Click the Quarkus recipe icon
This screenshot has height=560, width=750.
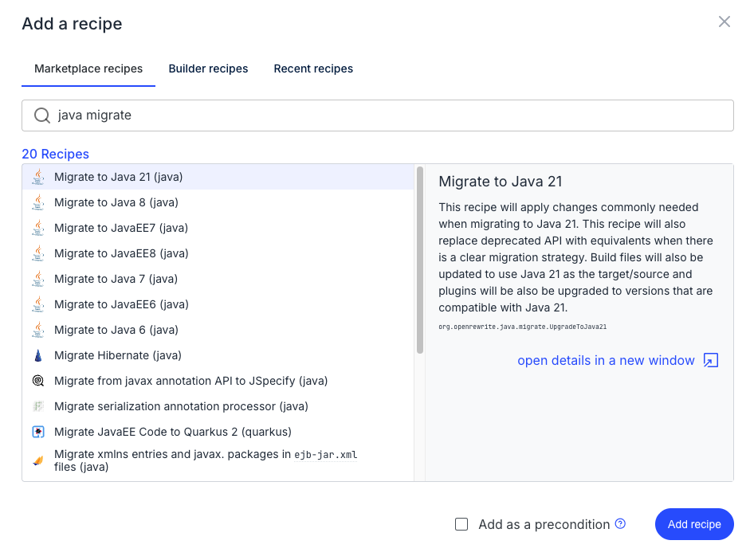[x=38, y=432]
